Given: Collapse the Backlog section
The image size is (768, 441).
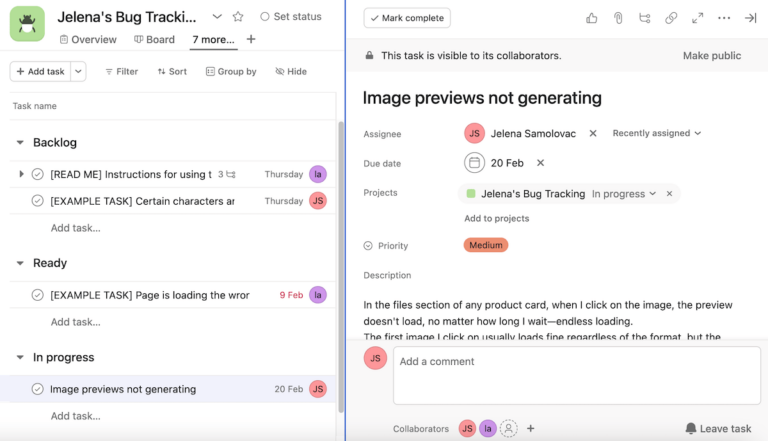Looking at the screenshot, I should pyautogui.click(x=20, y=143).
